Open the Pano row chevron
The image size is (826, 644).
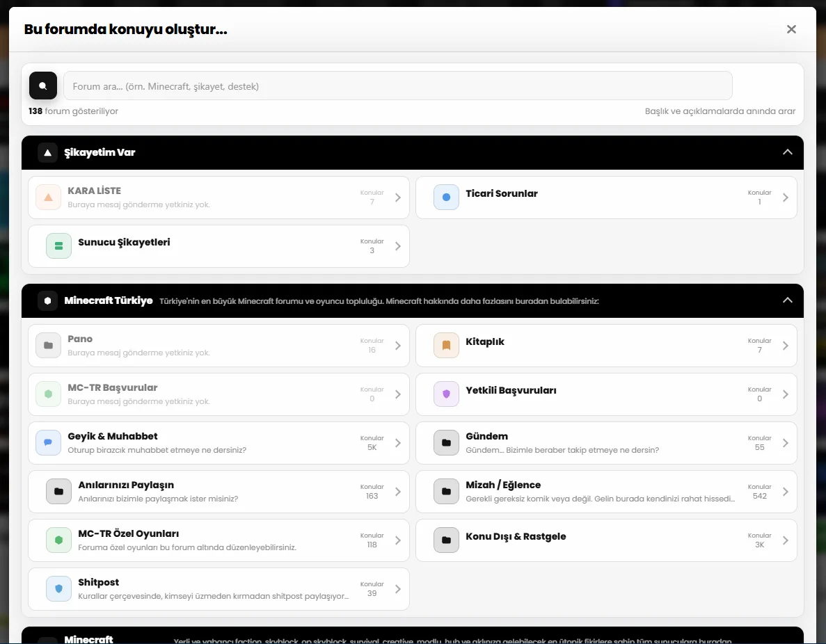pos(398,346)
